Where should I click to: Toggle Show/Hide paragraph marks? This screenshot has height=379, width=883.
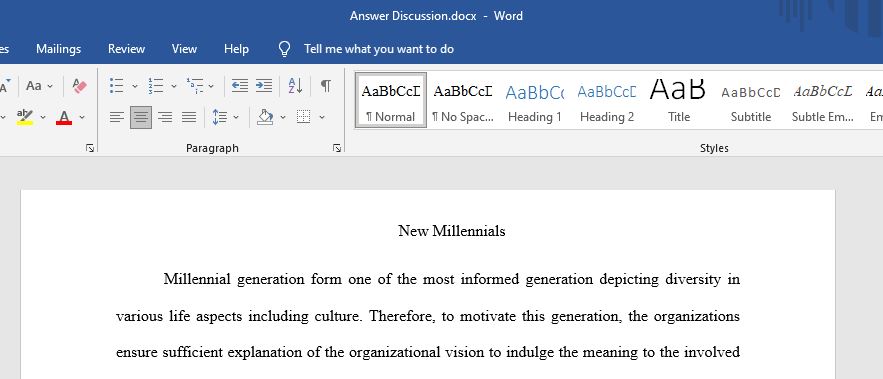[325, 86]
